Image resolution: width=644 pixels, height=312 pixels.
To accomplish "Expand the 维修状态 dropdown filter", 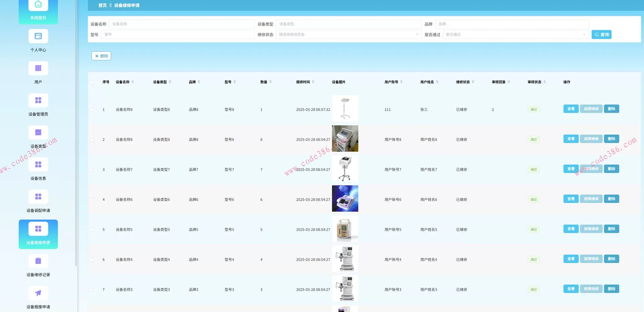I will coord(348,35).
